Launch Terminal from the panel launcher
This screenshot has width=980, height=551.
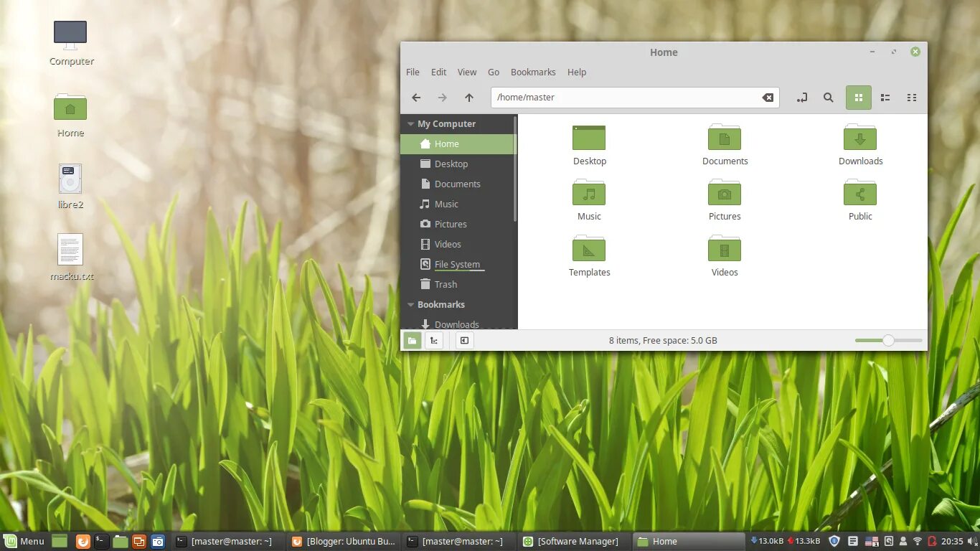[x=102, y=541]
